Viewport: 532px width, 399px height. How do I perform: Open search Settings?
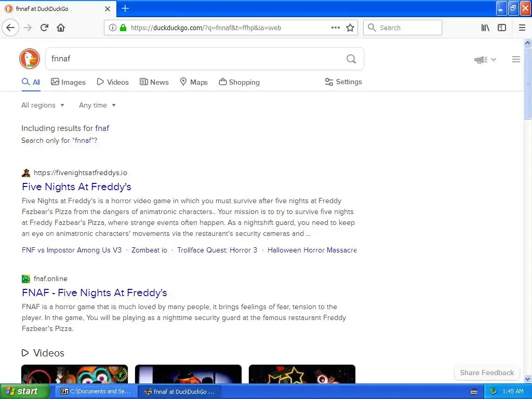tap(343, 82)
